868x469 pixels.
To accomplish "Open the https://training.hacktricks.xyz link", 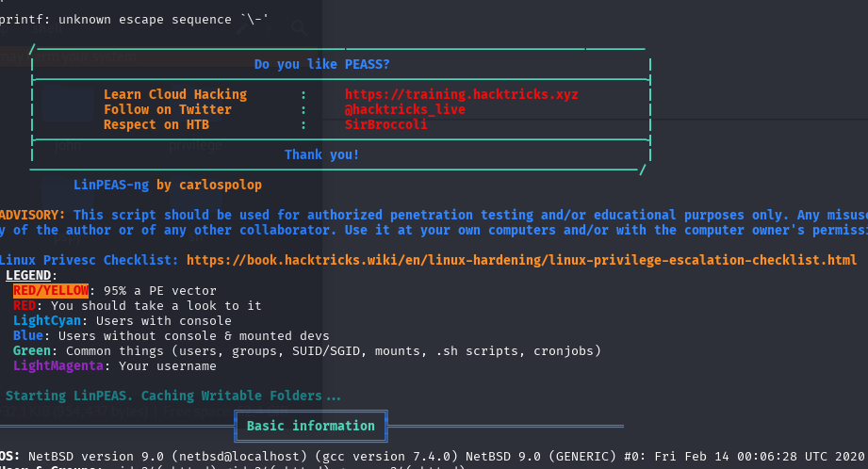I will click(461, 94).
